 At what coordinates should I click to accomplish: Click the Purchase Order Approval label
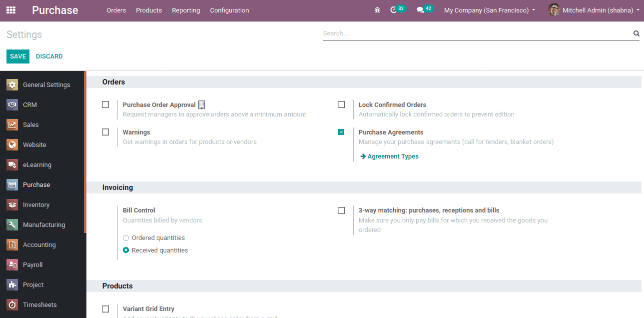pyautogui.click(x=159, y=105)
